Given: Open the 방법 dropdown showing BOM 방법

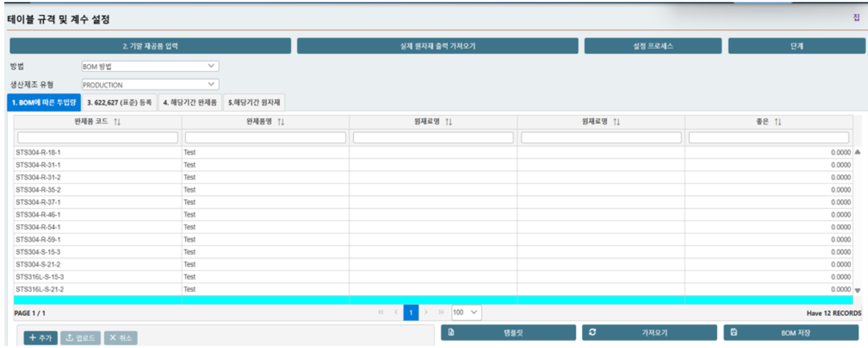Looking at the screenshot, I should [x=150, y=66].
